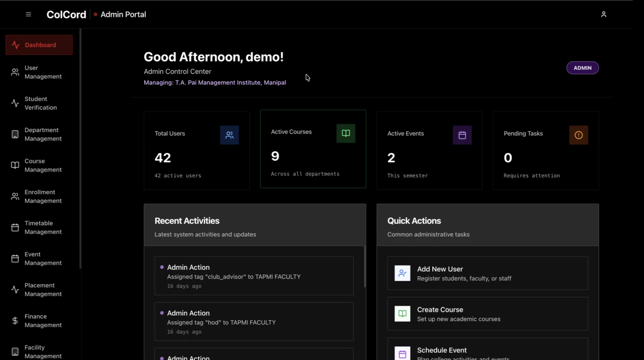Click the Recent Activities list scrollbar
Image resolution: width=644 pixels, height=360 pixels.
pyautogui.click(x=365, y=267)
